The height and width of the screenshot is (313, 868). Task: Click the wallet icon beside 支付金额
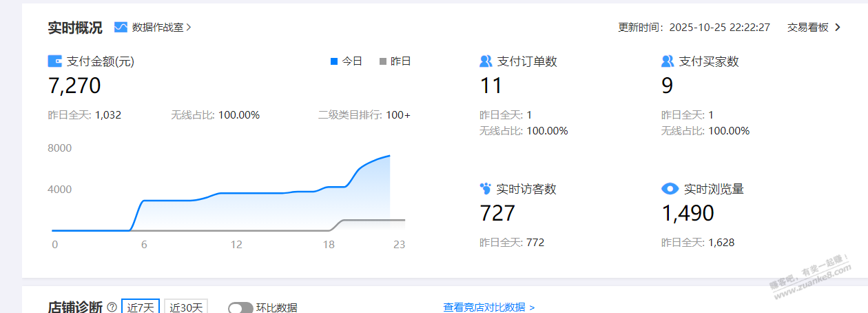tap(55, 61)
